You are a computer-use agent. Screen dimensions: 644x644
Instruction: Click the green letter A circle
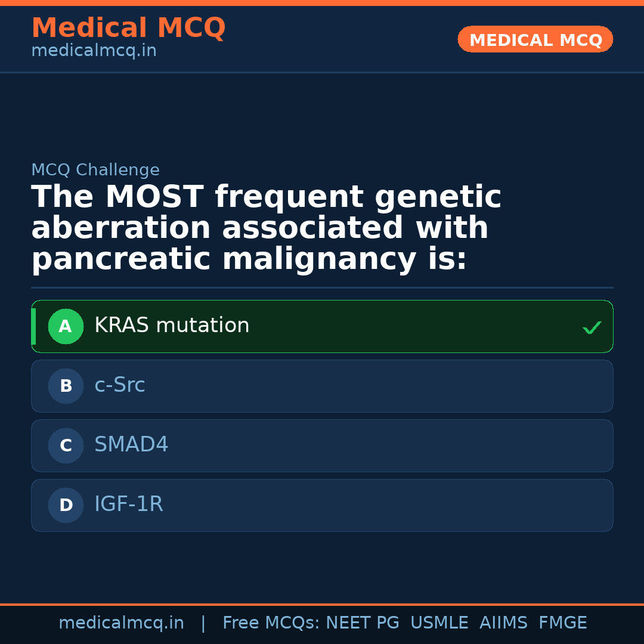[x=66, y=326]
